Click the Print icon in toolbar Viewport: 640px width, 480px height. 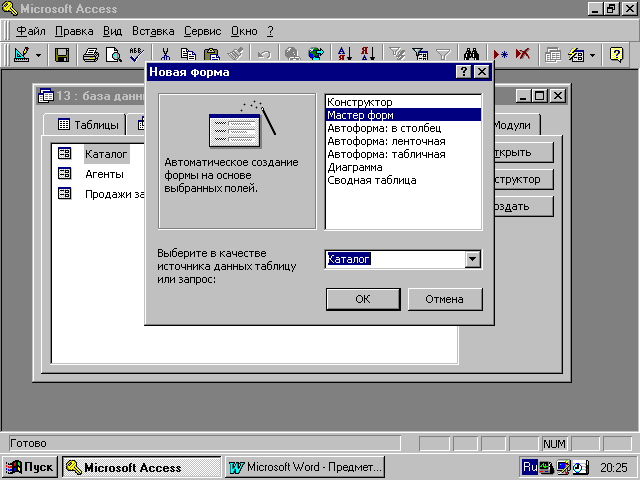(91, 55)
